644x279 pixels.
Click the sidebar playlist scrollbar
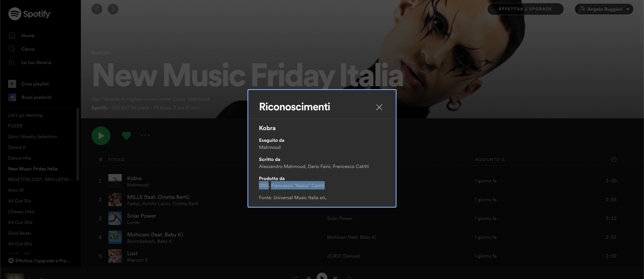[x=78, y=144]
